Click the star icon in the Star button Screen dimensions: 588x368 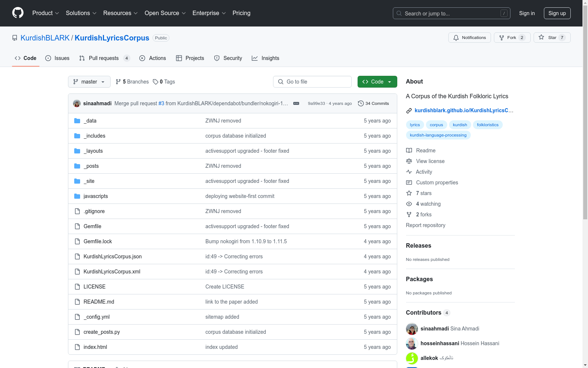pyautogui.click(x=541, y=37)
